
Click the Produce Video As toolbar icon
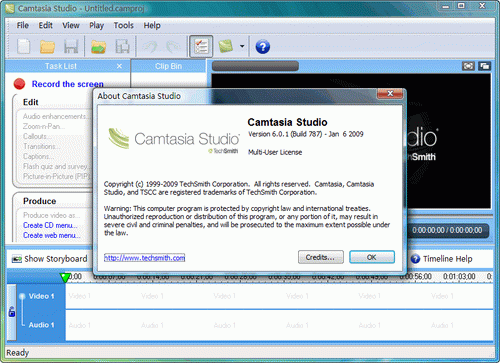pos(122,47)
